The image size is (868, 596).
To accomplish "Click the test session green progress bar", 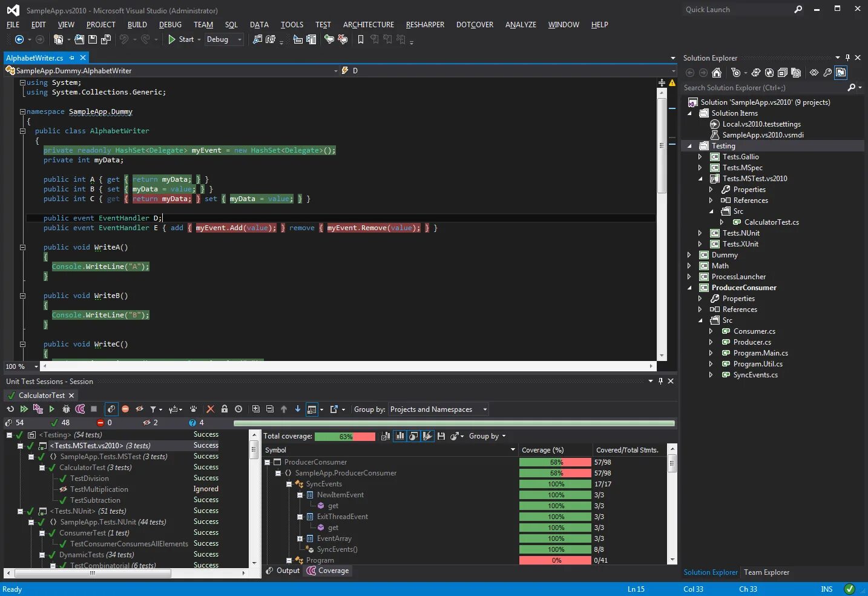I will [454, 423].
